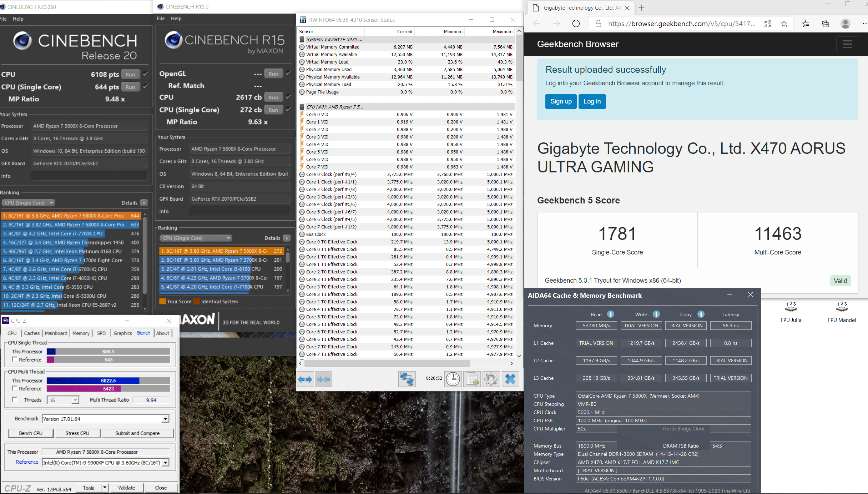Viewport: 868px width, 494px height.
Task: Toggle Cinebench R15 CPU Single Core checkmark
Action: pos(288,109)
